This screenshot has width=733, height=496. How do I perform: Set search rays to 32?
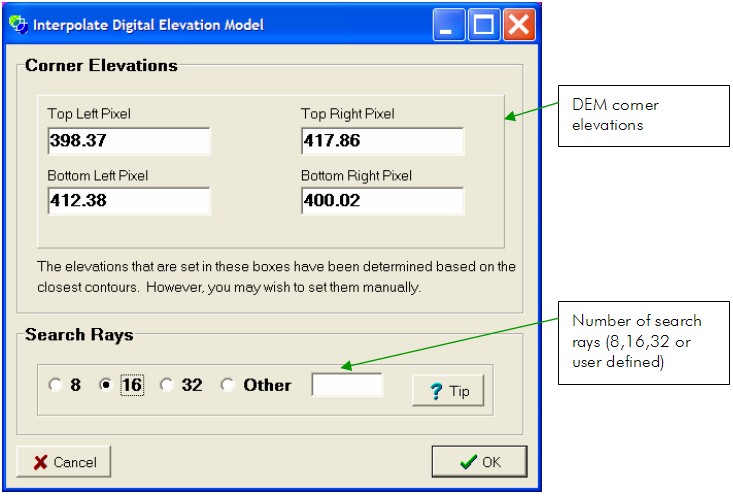click(x=167, y=386)
